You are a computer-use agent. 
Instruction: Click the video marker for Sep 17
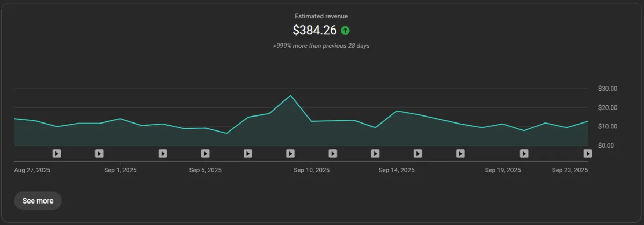pos(460,154)
